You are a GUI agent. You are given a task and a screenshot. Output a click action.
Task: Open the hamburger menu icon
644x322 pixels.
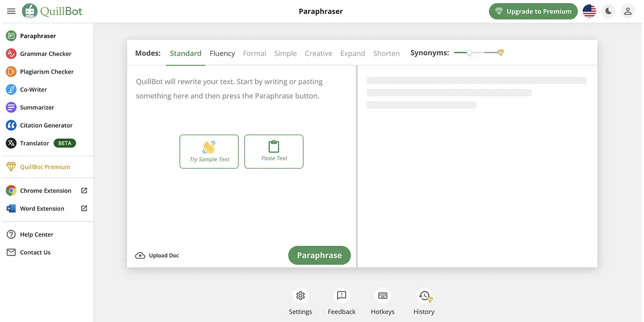[x=11, y=11]
